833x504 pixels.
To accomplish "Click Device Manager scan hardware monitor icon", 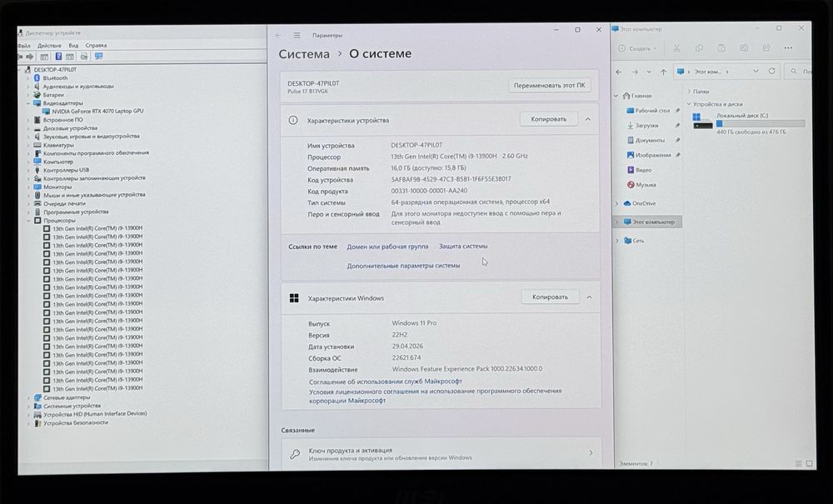I will [x=98, y=57].
